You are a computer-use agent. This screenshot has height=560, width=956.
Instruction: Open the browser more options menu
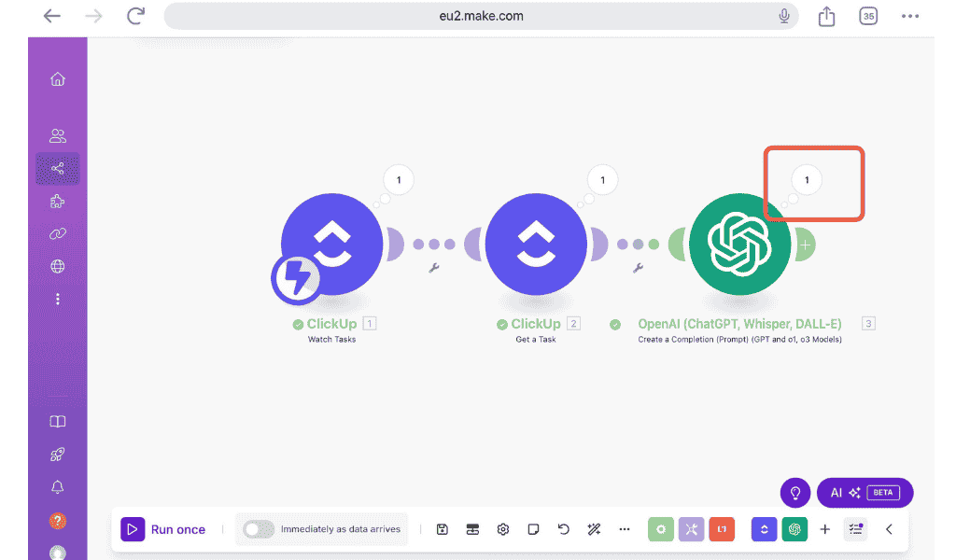(x=909, y=16)
